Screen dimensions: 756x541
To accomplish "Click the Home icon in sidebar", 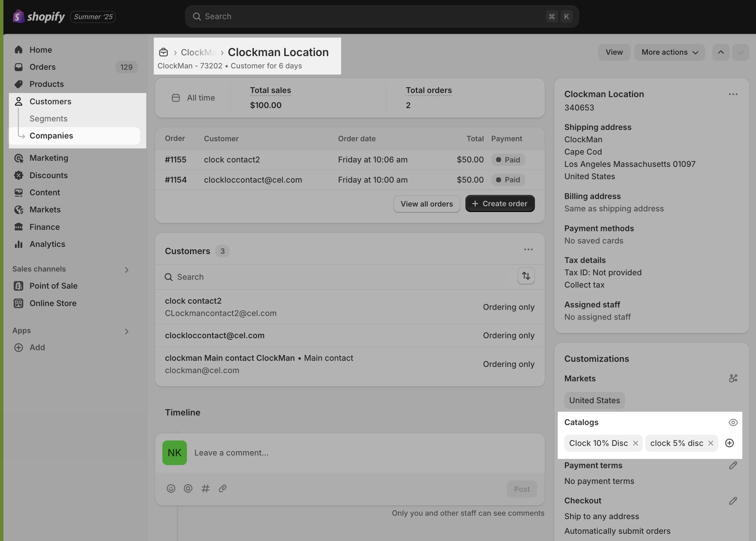I will point(19,50).
